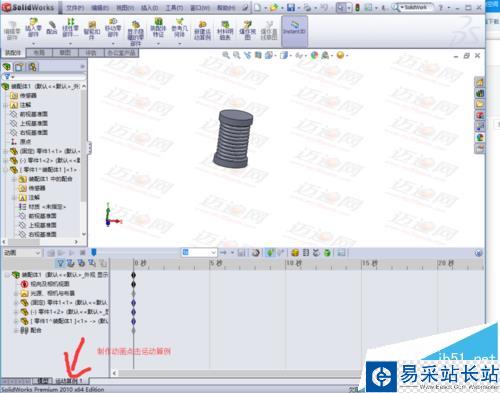Open PropertyManager tab in left panel
This screenshot has height=393, width=500.
(19, 67)
